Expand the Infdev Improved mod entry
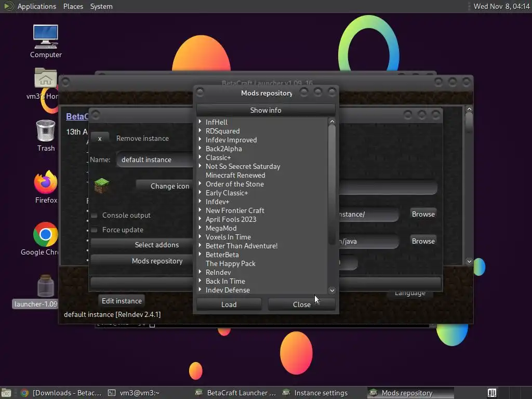This screenshot has width=532, height=399. pyautogui.click(x=200, y=139)
